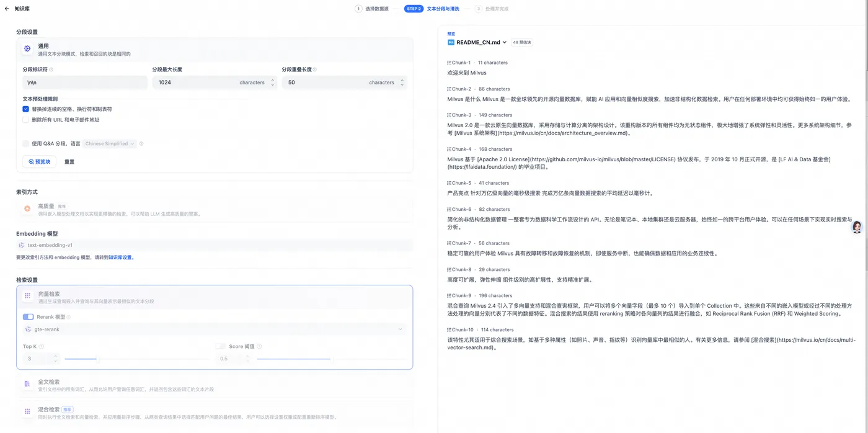This screenshot has height=433, width=868.
Task: Click the 分段最大长度 stepper arrows
Action: point(272,82)
